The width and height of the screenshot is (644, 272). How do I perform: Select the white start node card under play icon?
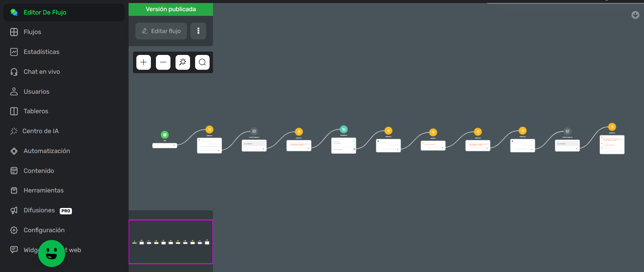165,146
